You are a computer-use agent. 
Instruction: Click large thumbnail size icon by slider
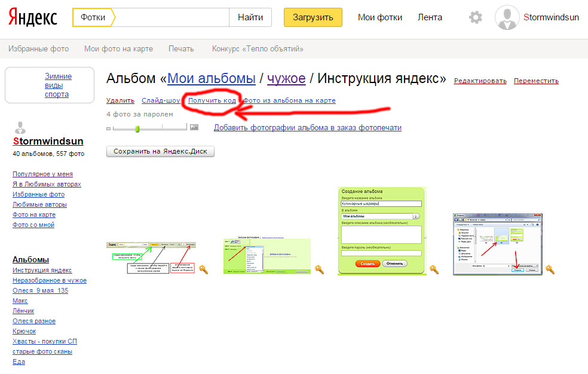(x=194, y=127)
